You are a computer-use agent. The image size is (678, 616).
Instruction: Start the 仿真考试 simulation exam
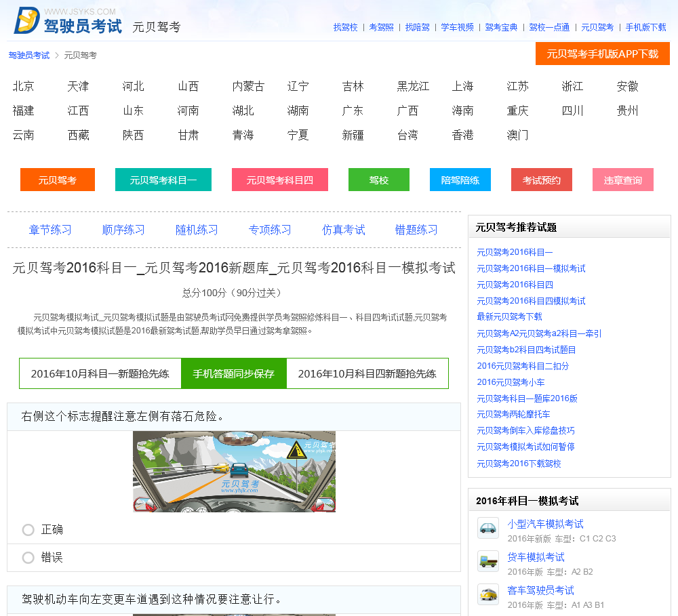pyautogui.click(x=343, y=230)
